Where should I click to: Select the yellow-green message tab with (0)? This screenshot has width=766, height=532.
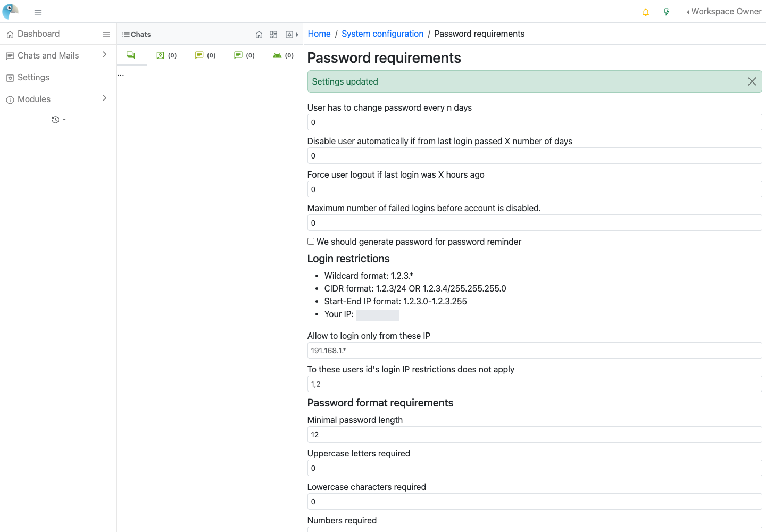click(205, 55)
